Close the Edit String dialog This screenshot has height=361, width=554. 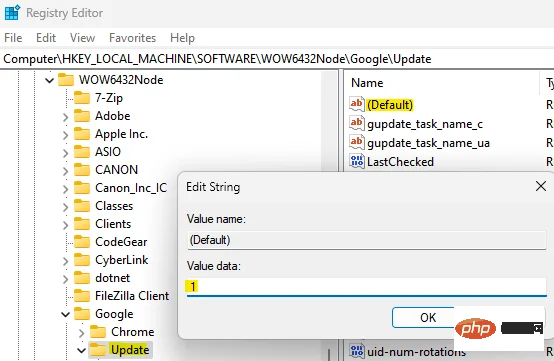541,186
